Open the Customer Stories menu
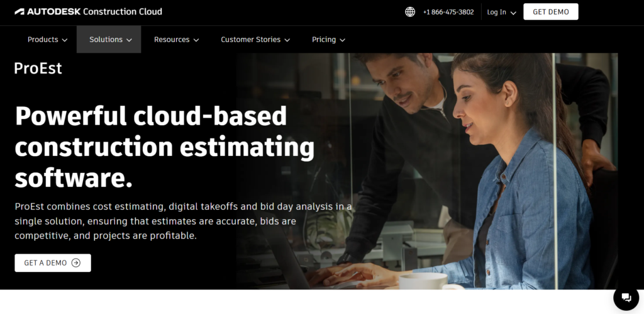Viewport: 644px width, 314px height. pyautogui.click(x=255, y=40)
